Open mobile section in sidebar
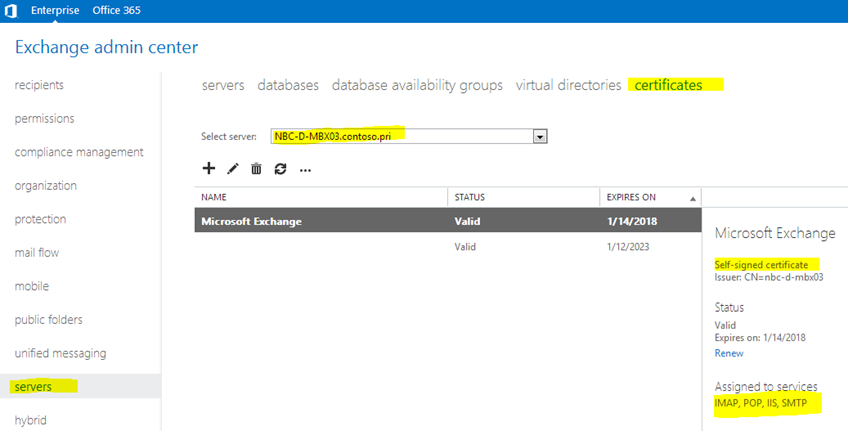Screen dimensions: 848x431 point(31,286)
